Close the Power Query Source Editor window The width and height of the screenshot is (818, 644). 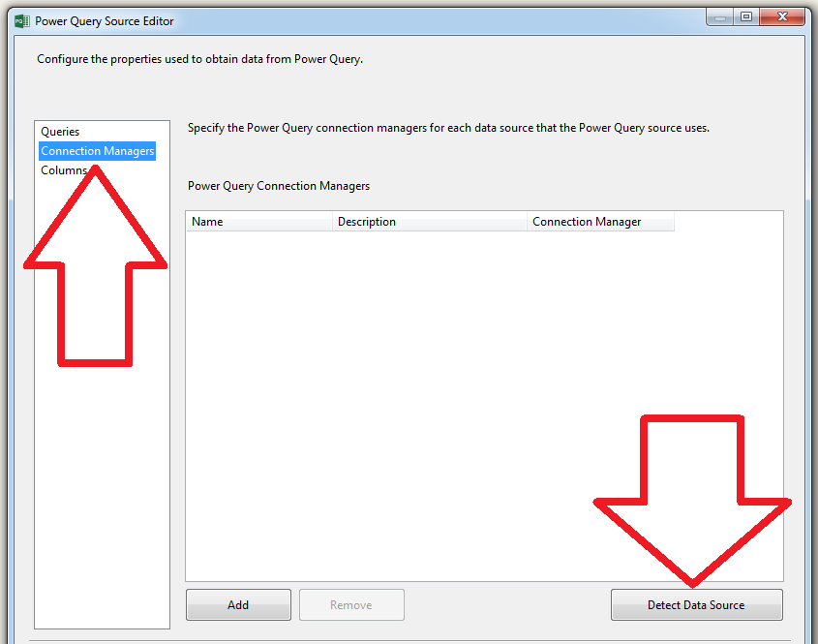pyautogui.click(x=782, y=17)
